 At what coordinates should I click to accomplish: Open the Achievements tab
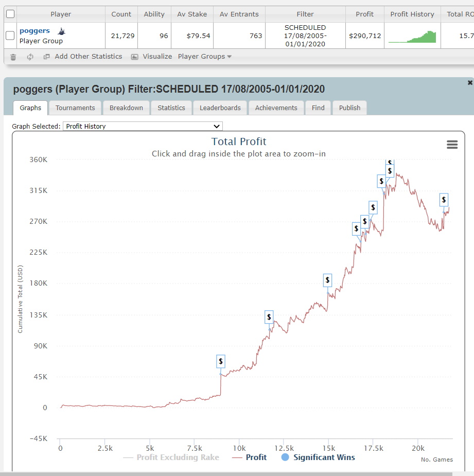[x=276, y=108]
